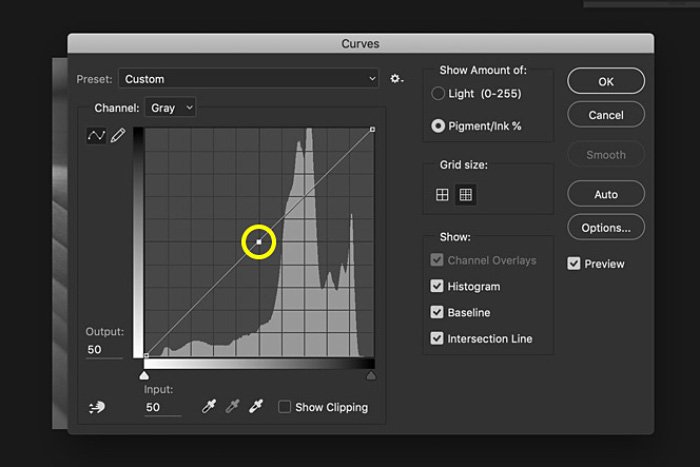Enable the Show Clipping checkbox

285,407
